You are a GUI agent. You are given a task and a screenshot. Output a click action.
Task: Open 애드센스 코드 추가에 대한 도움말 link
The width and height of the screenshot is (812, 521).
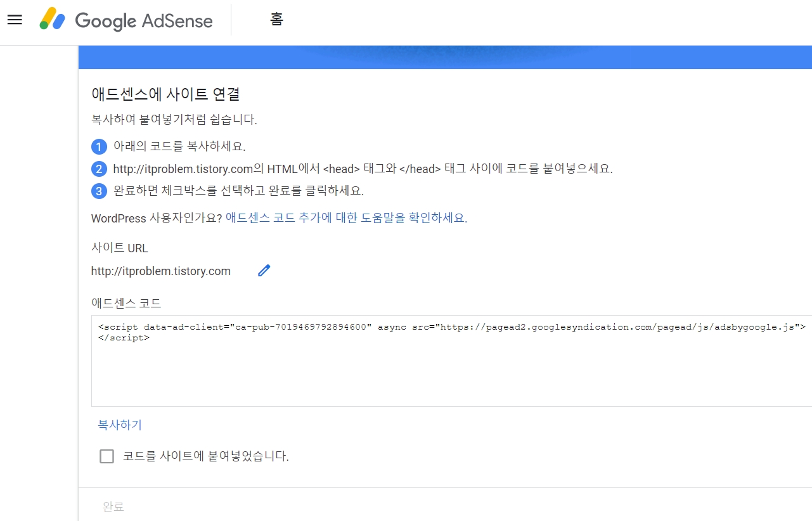tap(345, 218)
